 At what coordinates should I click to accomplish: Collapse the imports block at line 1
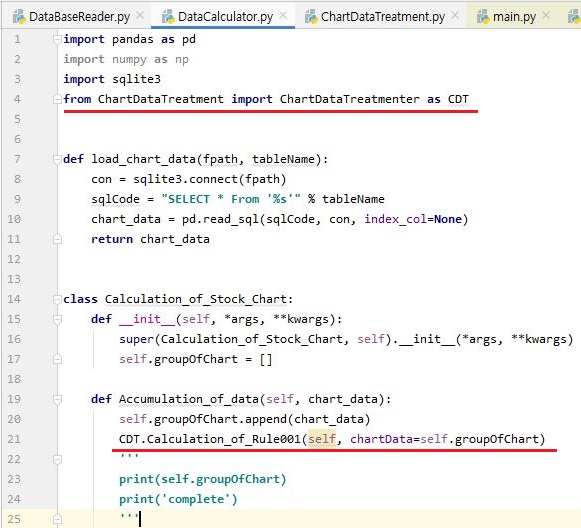57,39
